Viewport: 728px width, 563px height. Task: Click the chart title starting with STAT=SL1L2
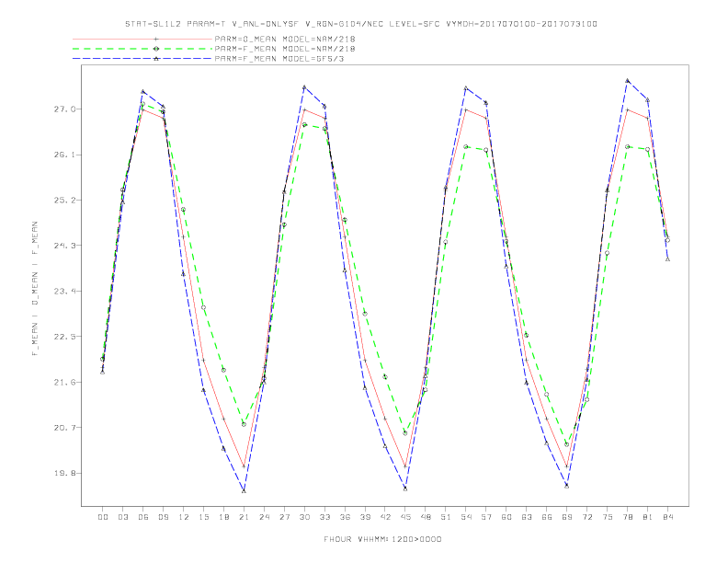[x=360, y=24]
